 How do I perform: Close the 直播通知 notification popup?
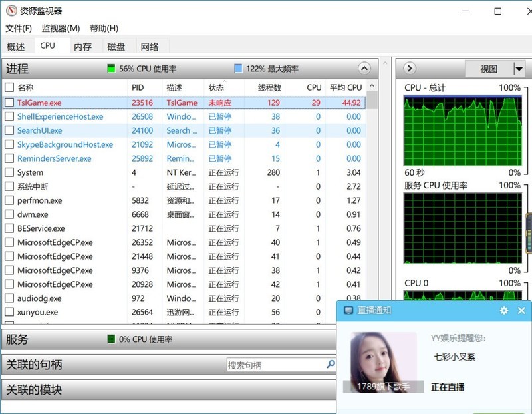[521, 311]
